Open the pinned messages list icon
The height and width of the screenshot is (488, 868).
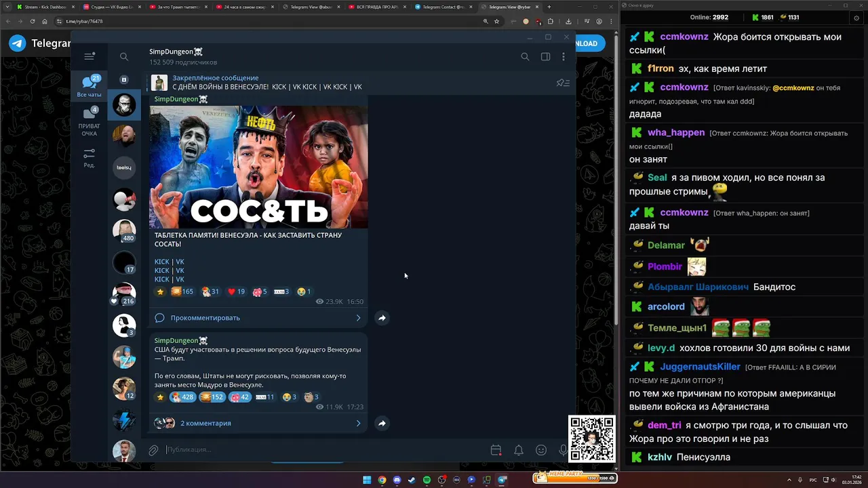pos(563,83)
